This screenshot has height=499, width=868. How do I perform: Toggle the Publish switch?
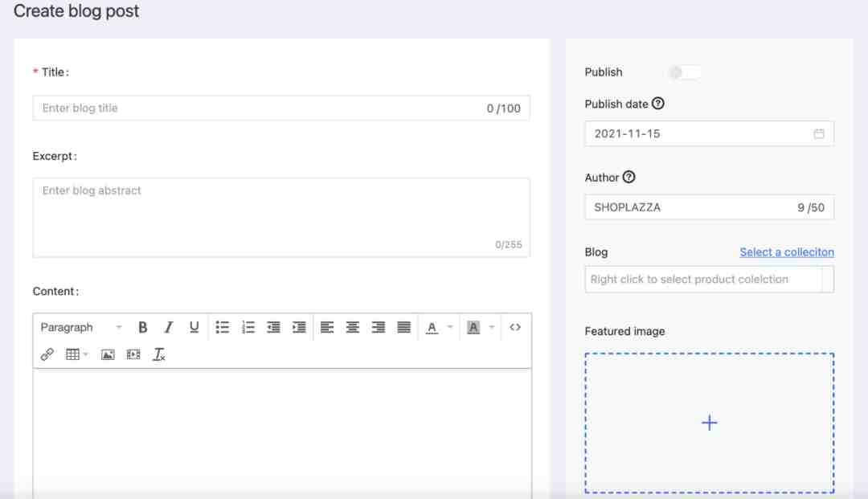pos(684,72)
